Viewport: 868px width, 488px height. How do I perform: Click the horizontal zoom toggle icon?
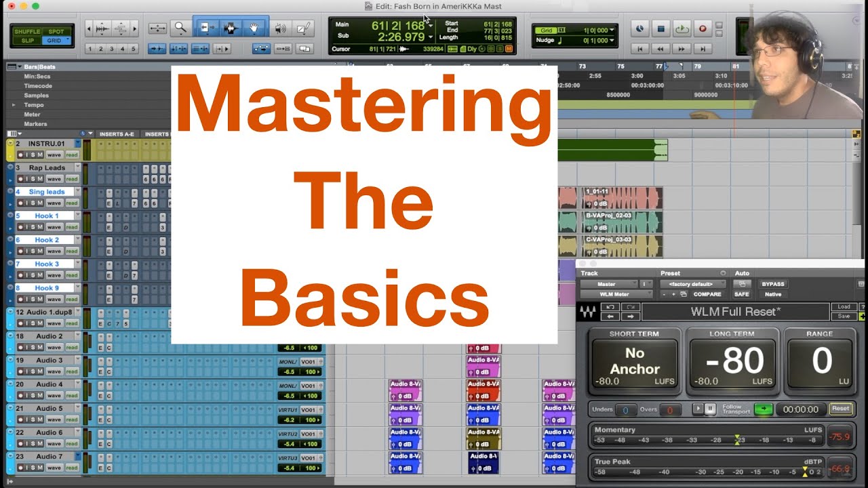click(x=157, y=28)
